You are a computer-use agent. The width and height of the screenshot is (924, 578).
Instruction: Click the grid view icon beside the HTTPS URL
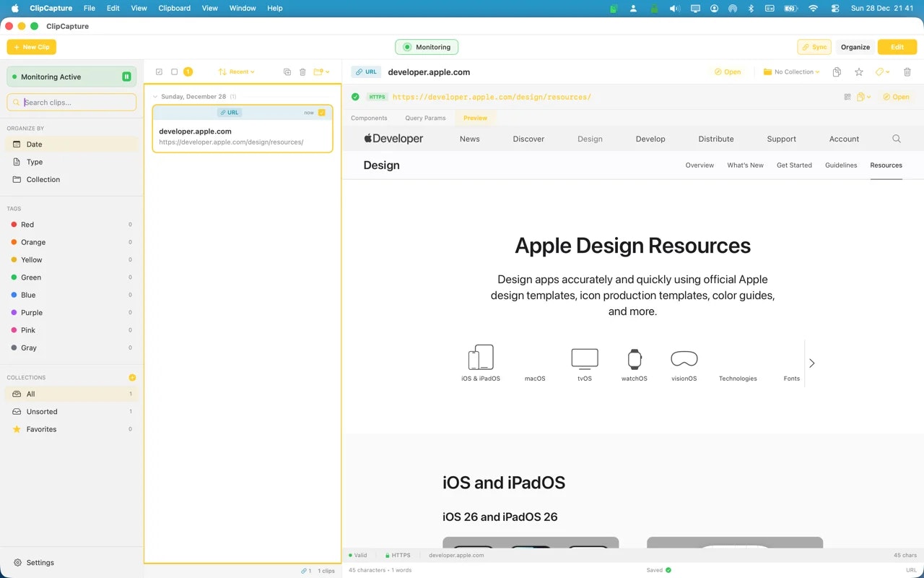coord(847,96)
